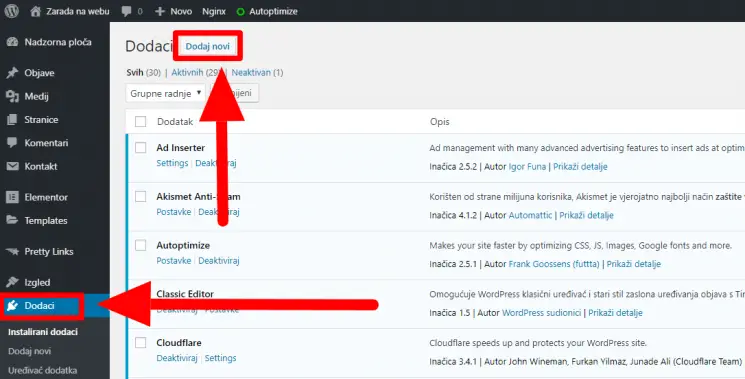The height and width of the screenshot is (379, 745).
Task: Open the Zarada na webu site menu
Action: pos(70,11)
